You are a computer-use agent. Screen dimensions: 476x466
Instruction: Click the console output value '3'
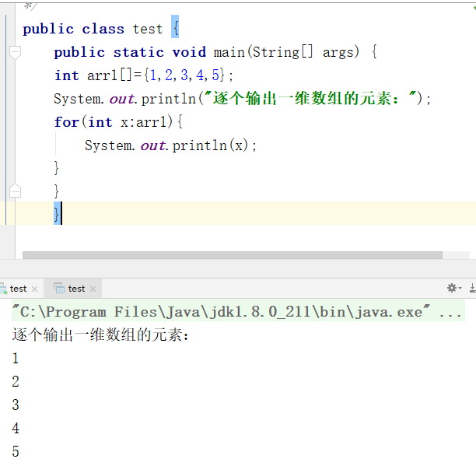click(16, 405)
